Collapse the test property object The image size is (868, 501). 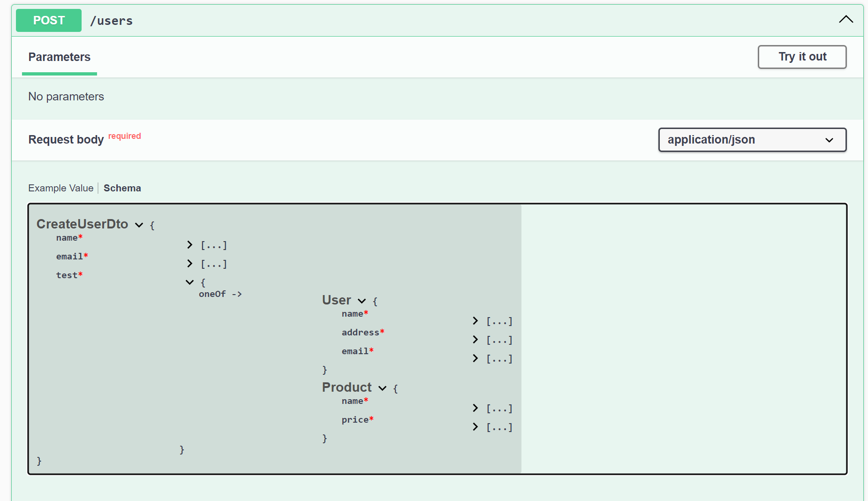point(190,282)
